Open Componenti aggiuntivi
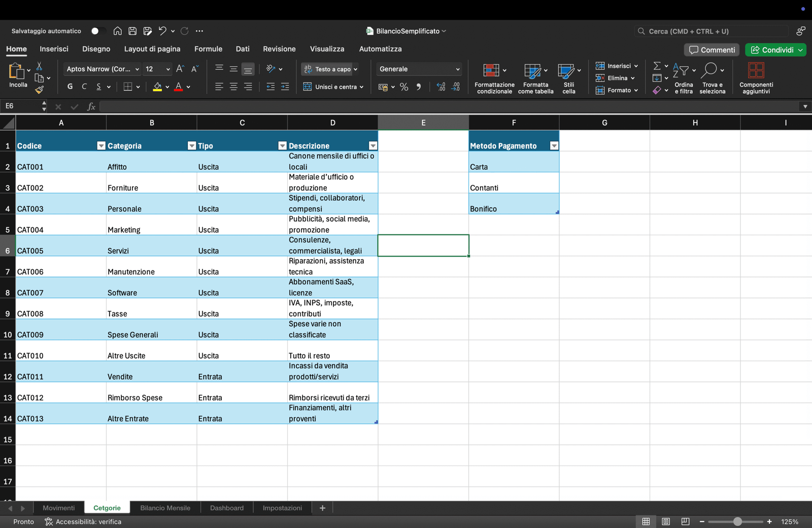The height and width of the screenshot is (528, 812). coord(756,79)
